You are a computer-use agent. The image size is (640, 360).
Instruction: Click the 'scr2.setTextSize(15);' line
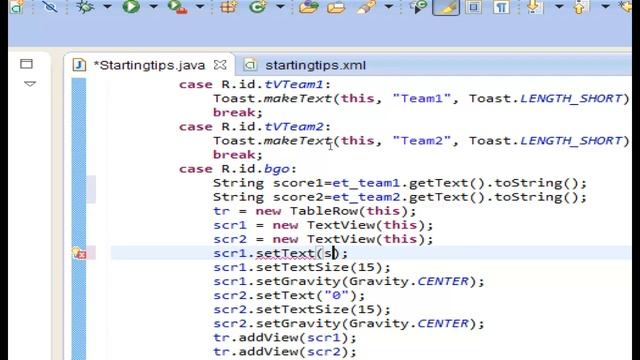point(302,310)
